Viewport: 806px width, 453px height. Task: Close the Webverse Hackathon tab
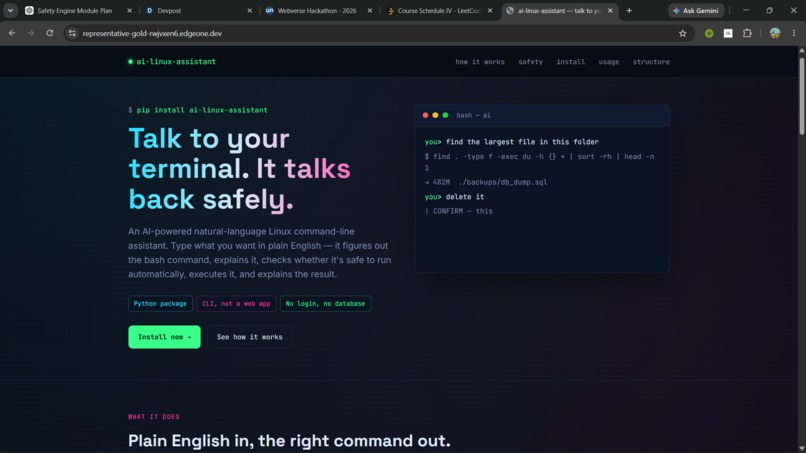click(370, 10)
